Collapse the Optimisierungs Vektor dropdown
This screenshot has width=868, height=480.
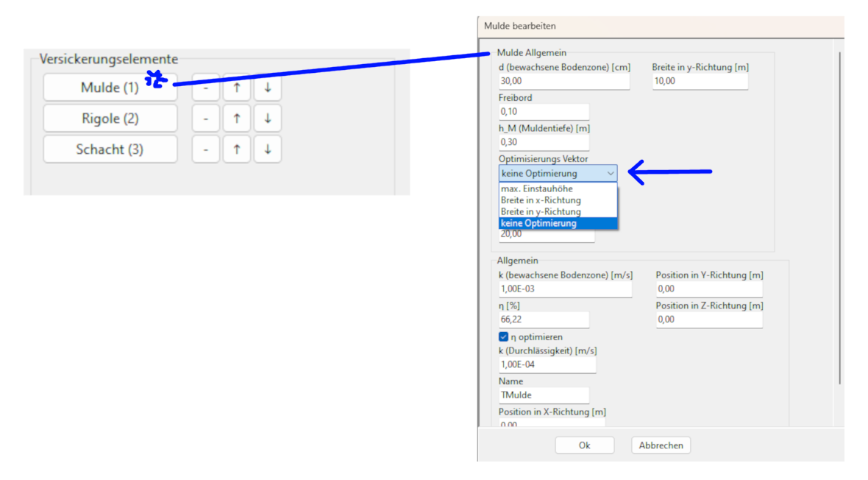(610, 174)
